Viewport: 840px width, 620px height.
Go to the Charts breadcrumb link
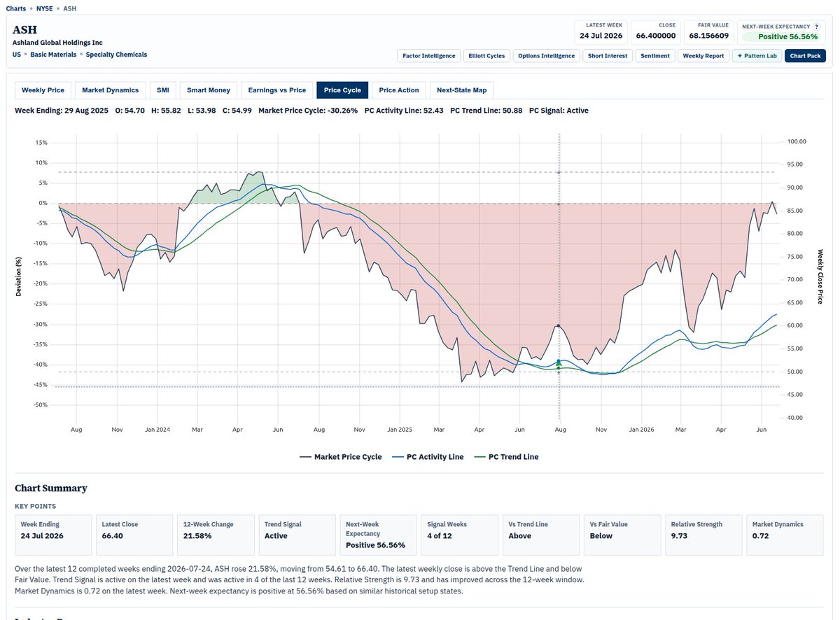click(x=15, y=9)
